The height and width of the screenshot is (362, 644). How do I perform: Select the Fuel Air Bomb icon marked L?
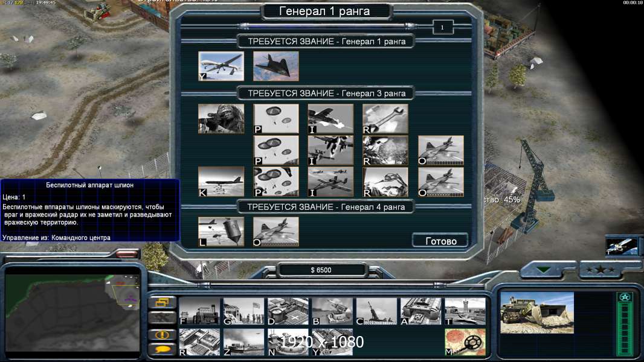point(221,232)
